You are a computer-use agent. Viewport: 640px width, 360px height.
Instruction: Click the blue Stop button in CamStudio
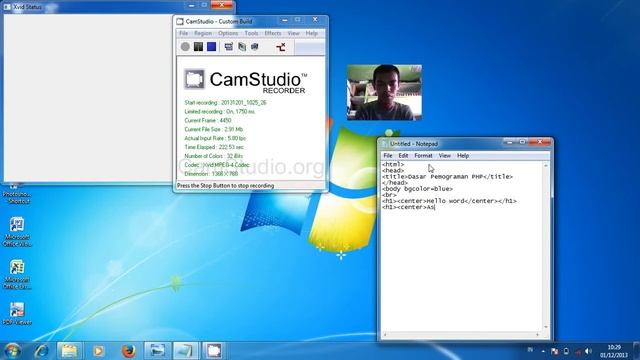[x=211, y=47]
